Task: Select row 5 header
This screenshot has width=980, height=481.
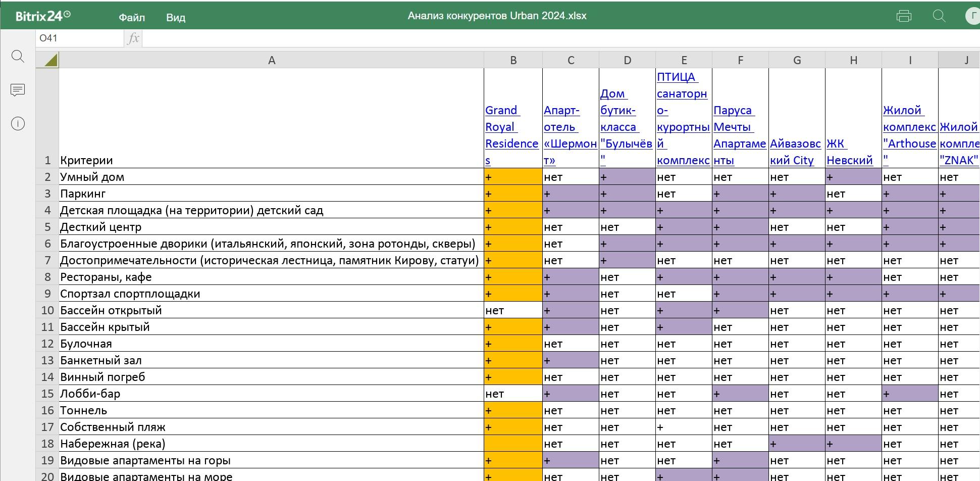Action: 47,227
